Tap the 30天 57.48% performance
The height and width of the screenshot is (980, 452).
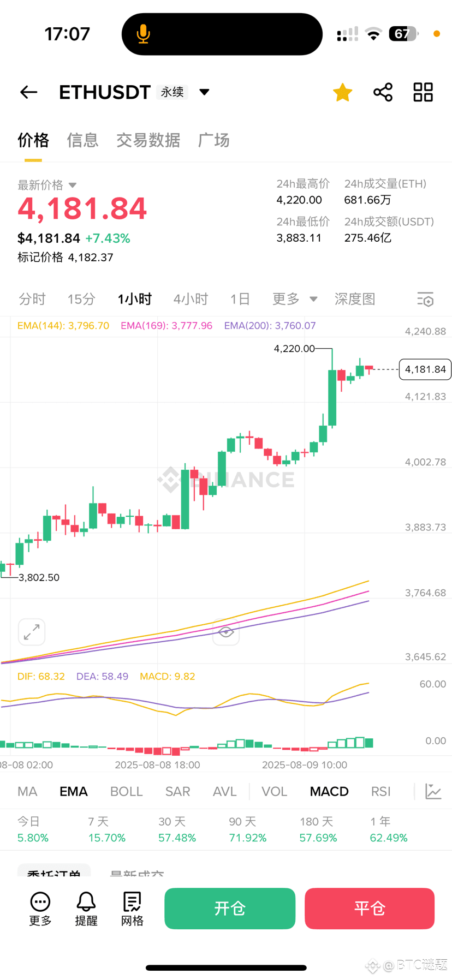[177, 829]
